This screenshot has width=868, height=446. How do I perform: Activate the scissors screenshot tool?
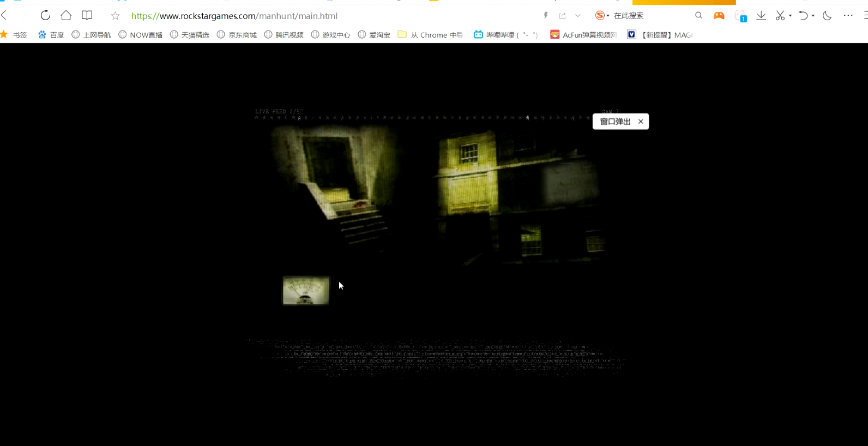pos(780,16)
